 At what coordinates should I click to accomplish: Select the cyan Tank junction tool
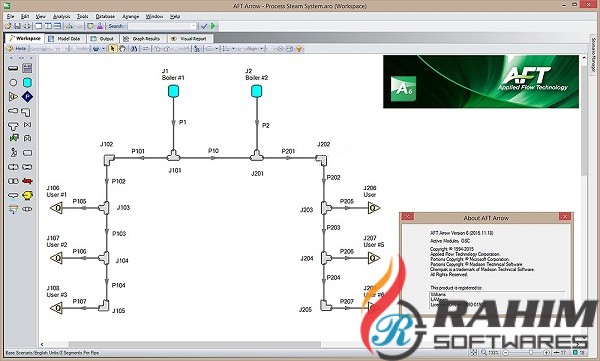click(27, 83)
